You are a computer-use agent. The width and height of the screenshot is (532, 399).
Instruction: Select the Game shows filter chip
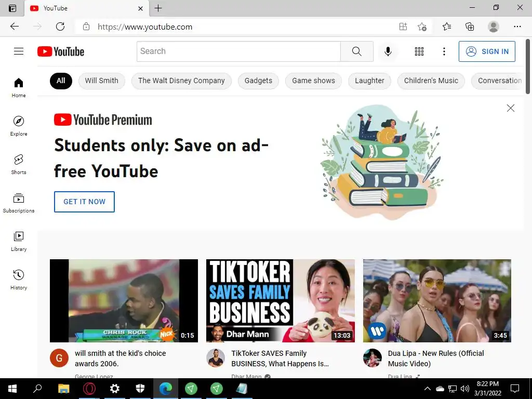313,81
